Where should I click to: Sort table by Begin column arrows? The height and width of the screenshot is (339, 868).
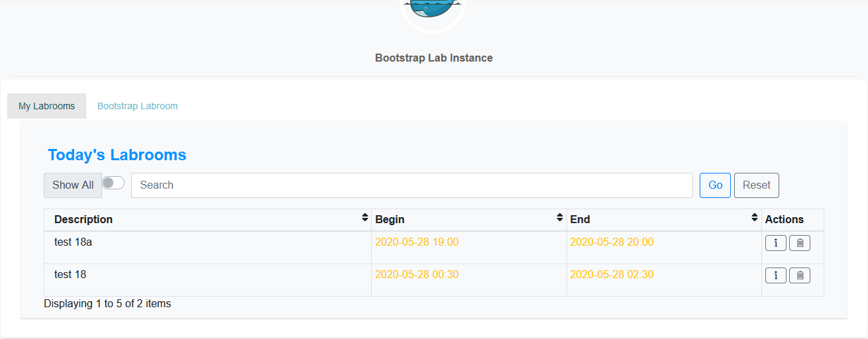pos(560,217)
